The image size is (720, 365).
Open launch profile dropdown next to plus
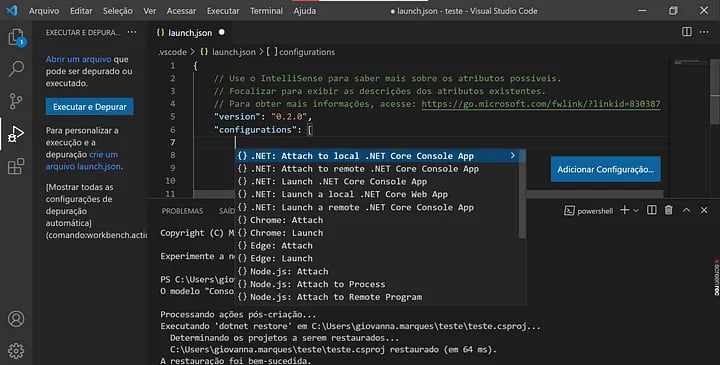pos(636,211)
